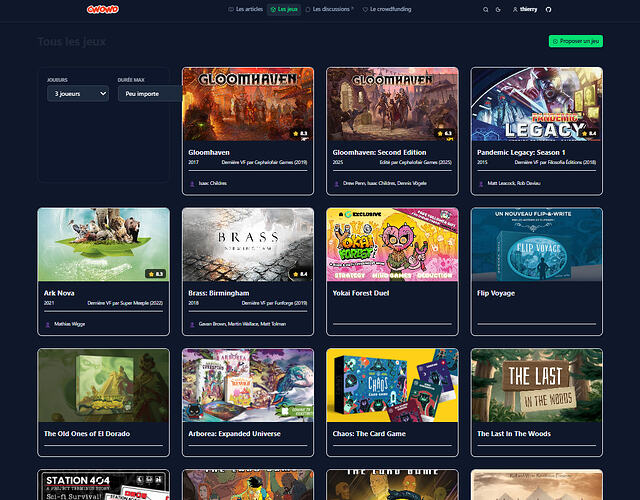This screenshot has height=500, width=640.
Task: Open the search magnifier icon
Action: click(486, 9)
